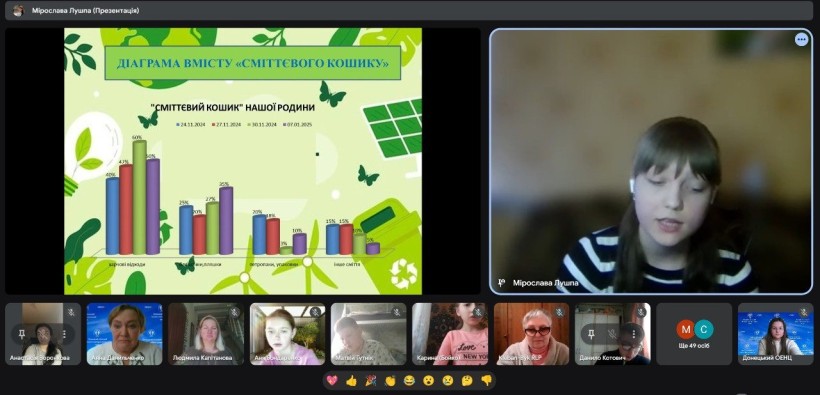The width and height of the screenshot is (820, 395).
Task: Send the thinking face reaction
Action: tap(467, 380)
